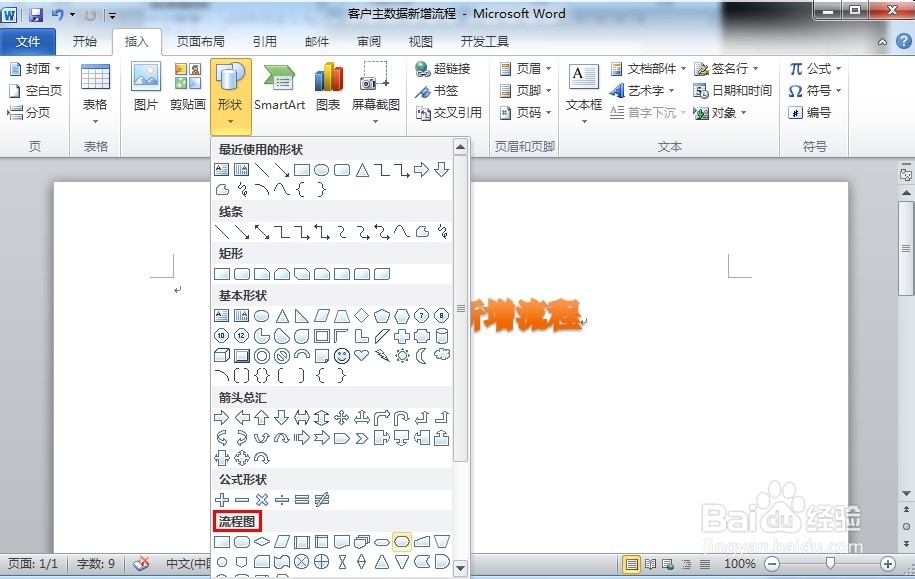Viewport: 915px width, 579px height.
Task: Insert a Bookmark
Action: (x=440, y=90)
